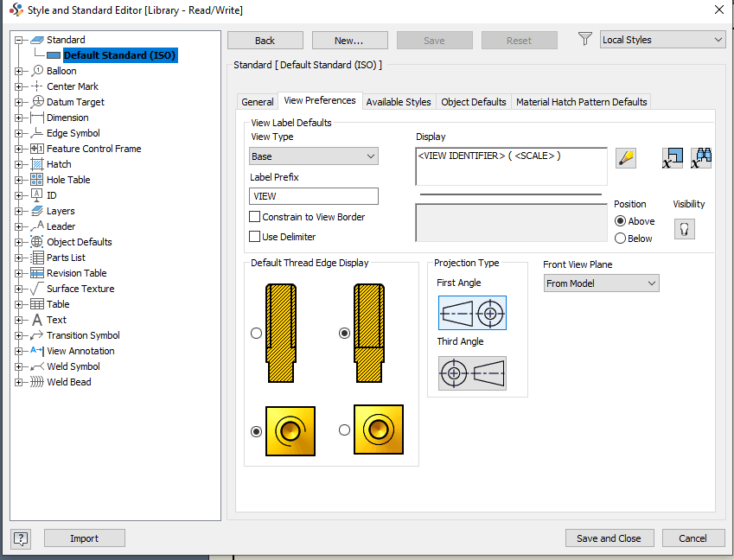Click the filter funnel icon near Local Styles
This screenshot has height=560, width=734.
[x=584, y=39]
